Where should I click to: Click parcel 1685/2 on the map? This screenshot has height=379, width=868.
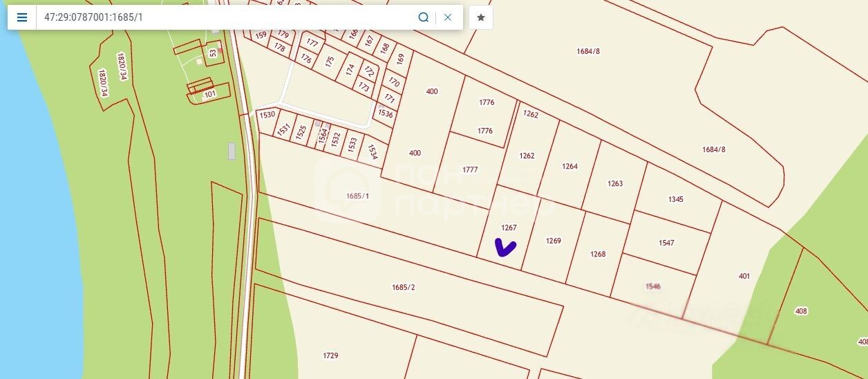click(x=403, y=287)
